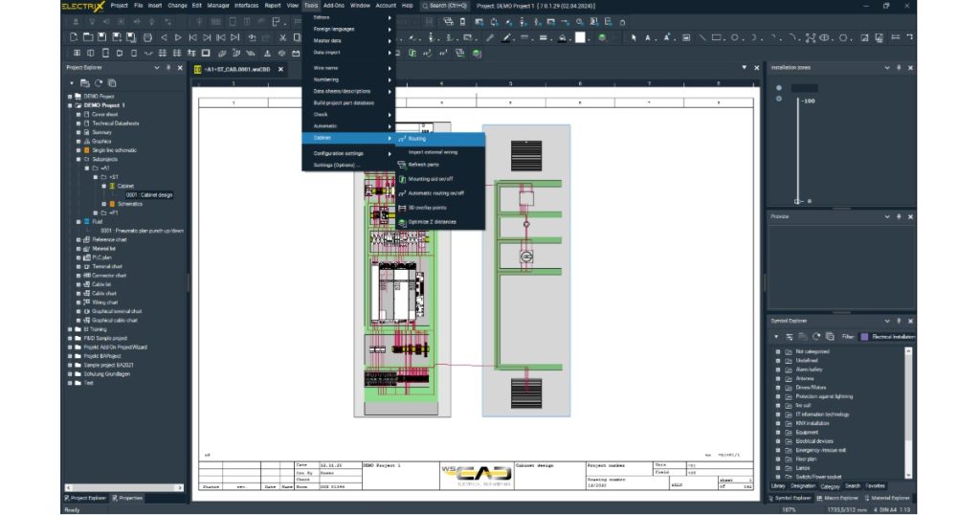Click refresh icon in Symbol Explorer

[816, 336]
